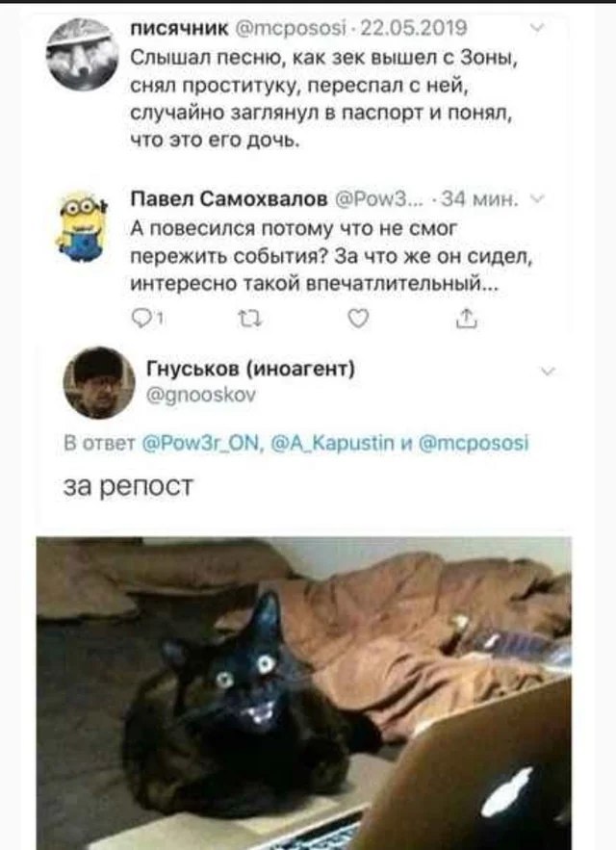Open писячник profile avatar
This screenshot has height=850, width=616.
pyautogui.click(x=82, y=54)
